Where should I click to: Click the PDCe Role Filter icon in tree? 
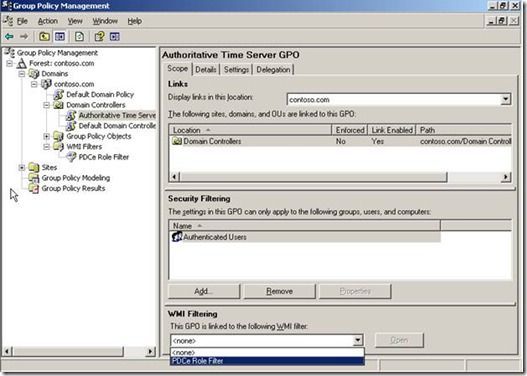(71, 157)
